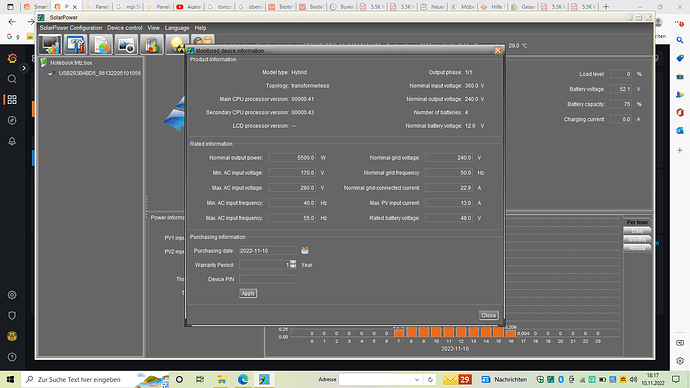Image resolution: width=690 pixels, height=388 pixels.
Task: Click the Warranty Period spinner arrows
Action: click(293, 264)
